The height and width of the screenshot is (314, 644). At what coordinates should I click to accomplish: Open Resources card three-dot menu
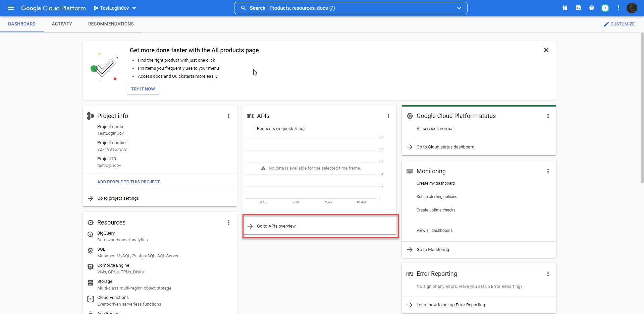click(x=229, y=223)
